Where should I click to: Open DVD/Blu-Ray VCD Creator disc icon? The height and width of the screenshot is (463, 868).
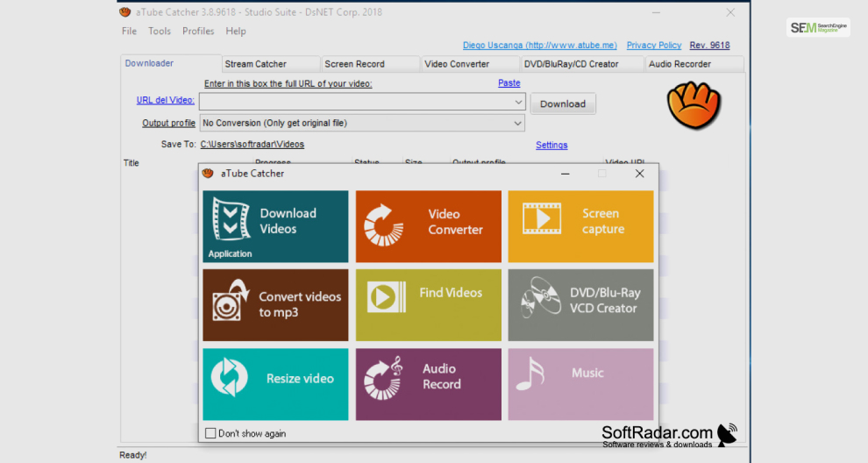click(540, 297)
